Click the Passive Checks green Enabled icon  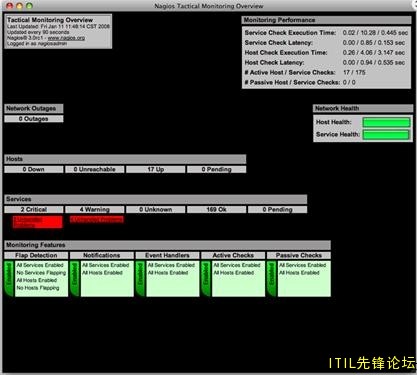tap(272, 279)
